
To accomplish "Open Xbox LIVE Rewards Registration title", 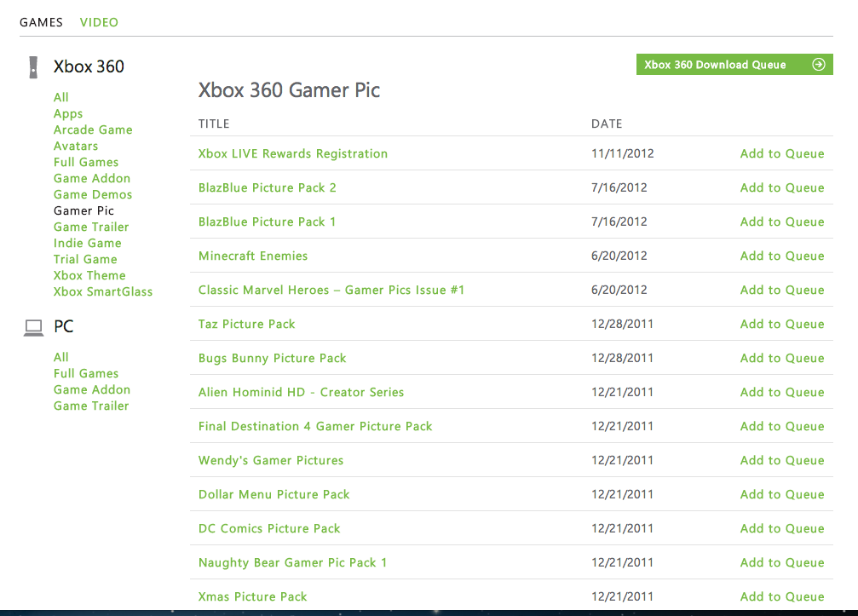I will 293,153.
